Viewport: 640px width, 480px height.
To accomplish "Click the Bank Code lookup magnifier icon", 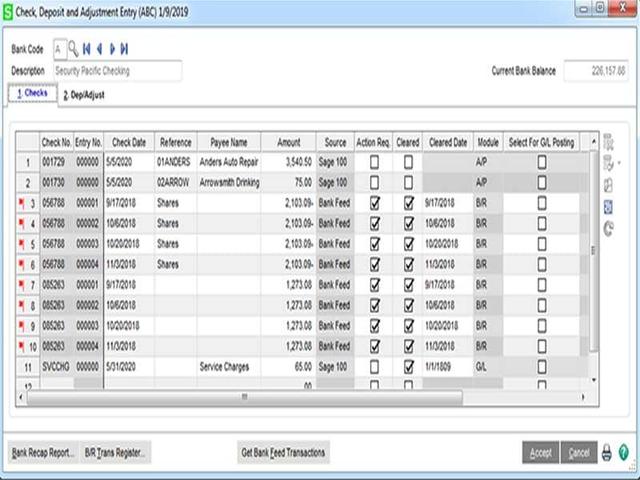I will [x=73, y=48].
